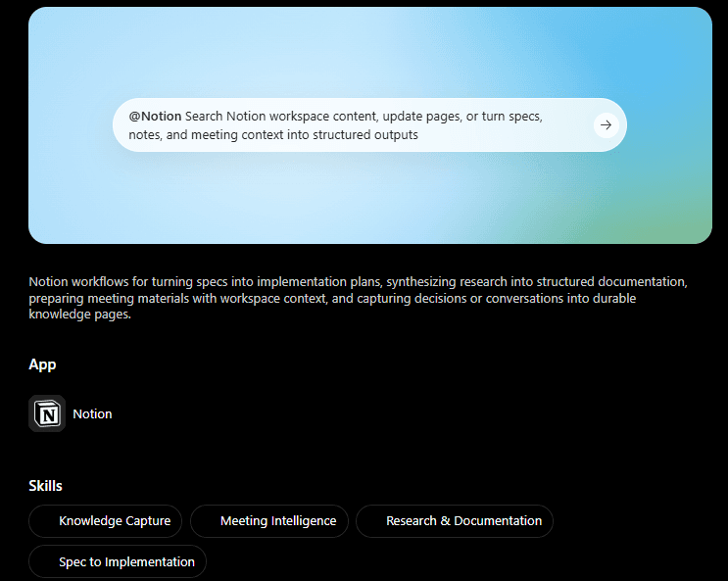The image size is (728, 581).
Task: Open the Research & Documentation skill
Action: [x=455, y=521]
